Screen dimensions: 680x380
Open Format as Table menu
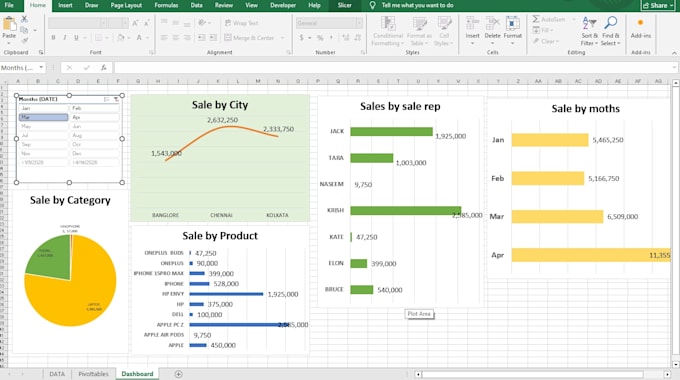(419, 30)
